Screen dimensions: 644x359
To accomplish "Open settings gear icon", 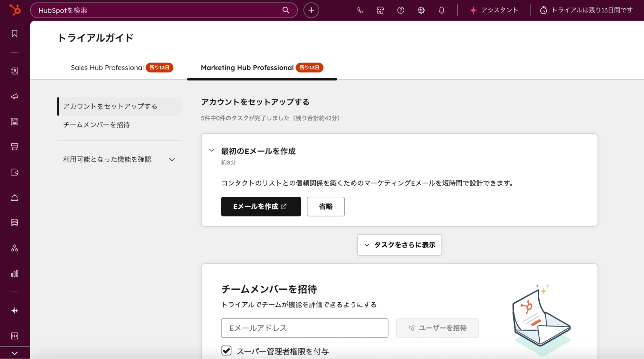I will [x=421, y=10].
